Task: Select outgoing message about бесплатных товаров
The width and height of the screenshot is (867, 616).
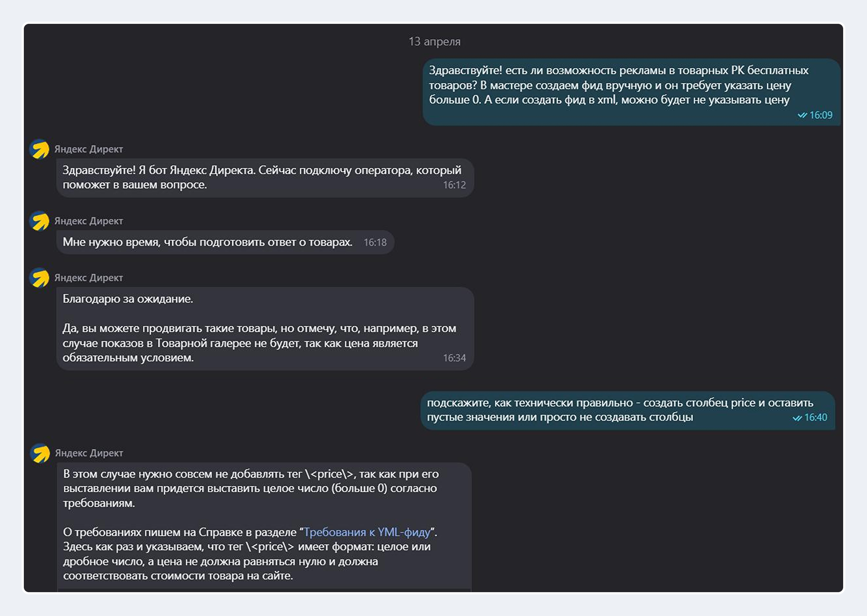Action: coord(631,92)
